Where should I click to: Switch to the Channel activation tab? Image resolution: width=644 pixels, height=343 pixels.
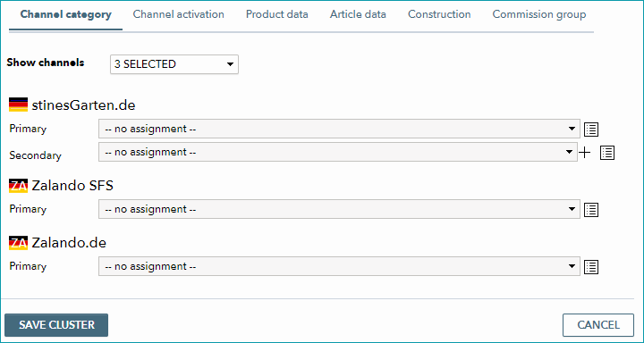coord(179,14)
